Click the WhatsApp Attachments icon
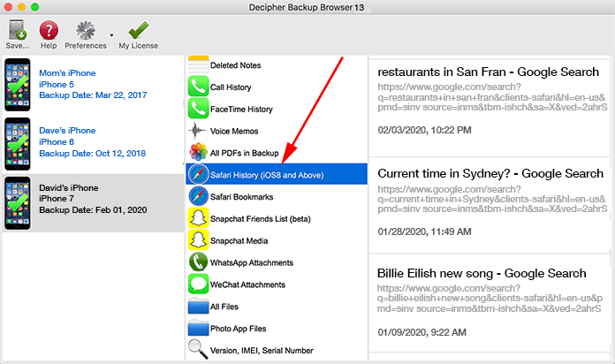This screenshot has width=615, height=364. click(199, 262)
